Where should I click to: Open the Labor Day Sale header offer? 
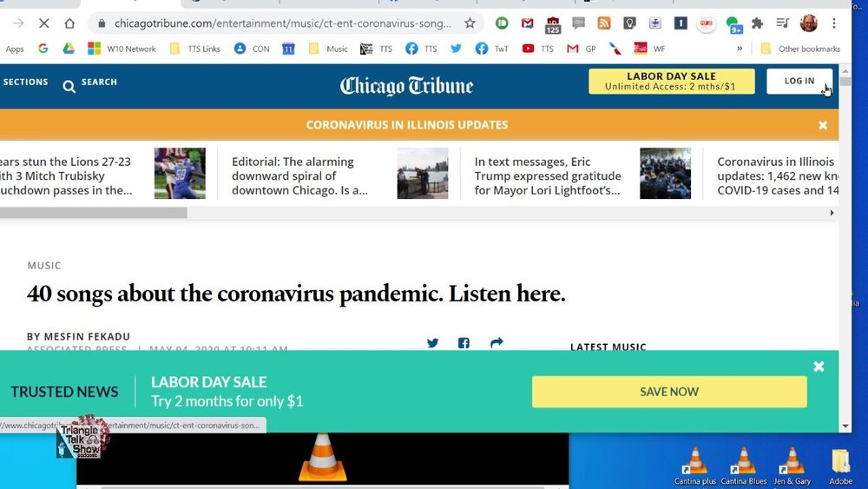click(x=672, y=81)
